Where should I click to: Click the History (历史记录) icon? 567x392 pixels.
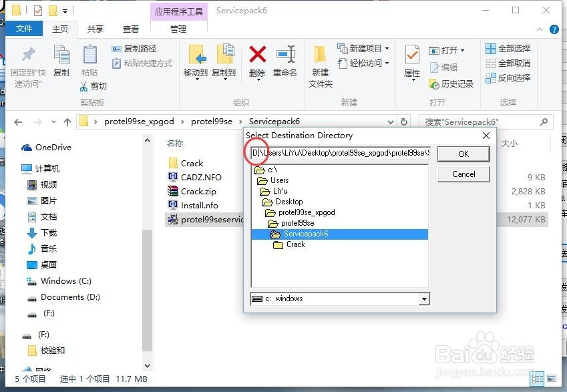433,84
